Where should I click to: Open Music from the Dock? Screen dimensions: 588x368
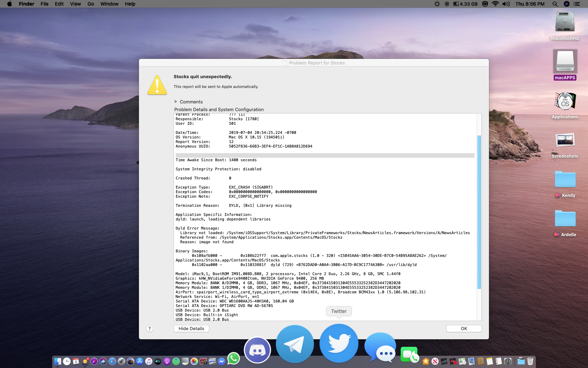149,361
